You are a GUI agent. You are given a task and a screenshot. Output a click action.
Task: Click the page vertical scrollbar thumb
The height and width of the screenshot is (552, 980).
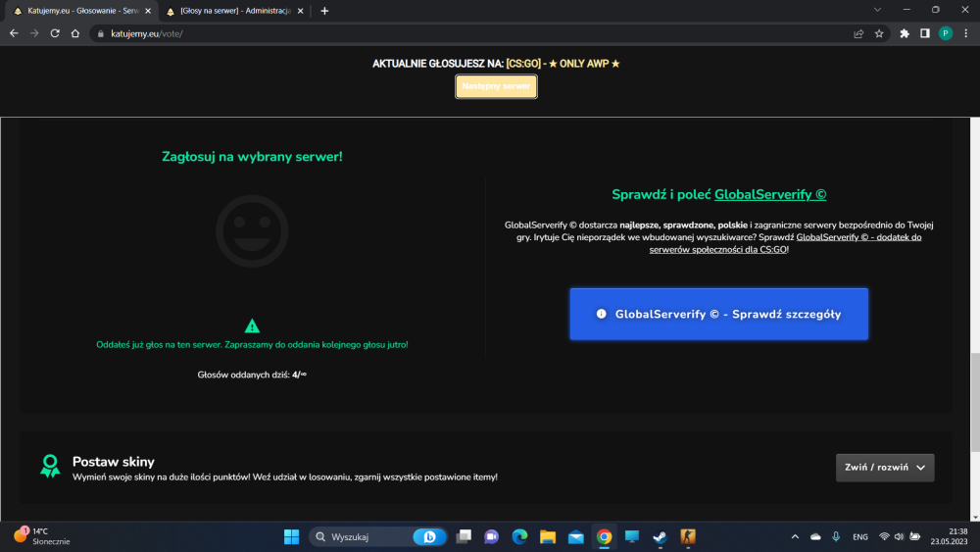pyautogui.click(x=975, y=402)
